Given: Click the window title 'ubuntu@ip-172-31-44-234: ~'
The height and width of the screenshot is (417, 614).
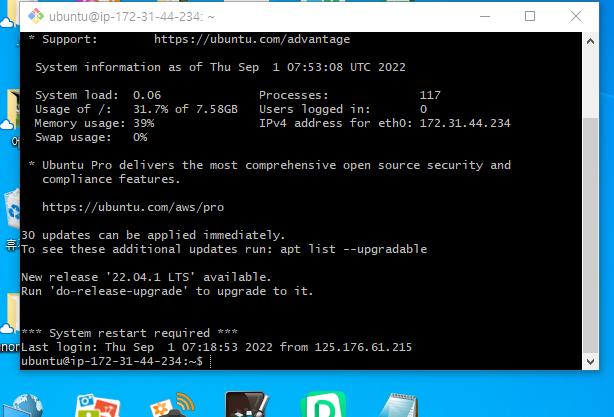Looking at the screenshot, I should tap(132, 17).
